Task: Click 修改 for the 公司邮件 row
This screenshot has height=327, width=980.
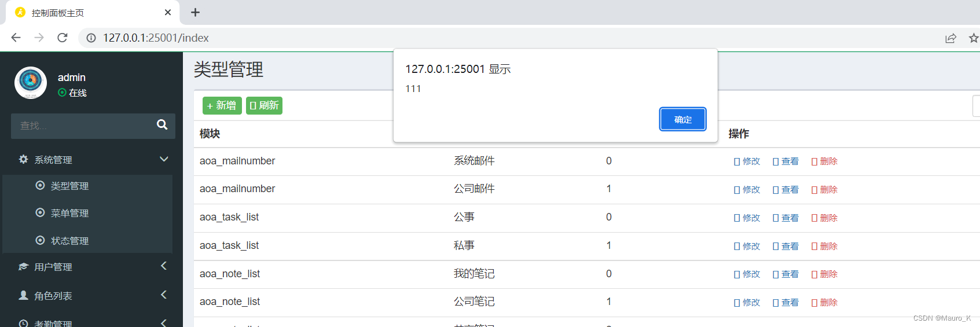Action: pos(747,190)
